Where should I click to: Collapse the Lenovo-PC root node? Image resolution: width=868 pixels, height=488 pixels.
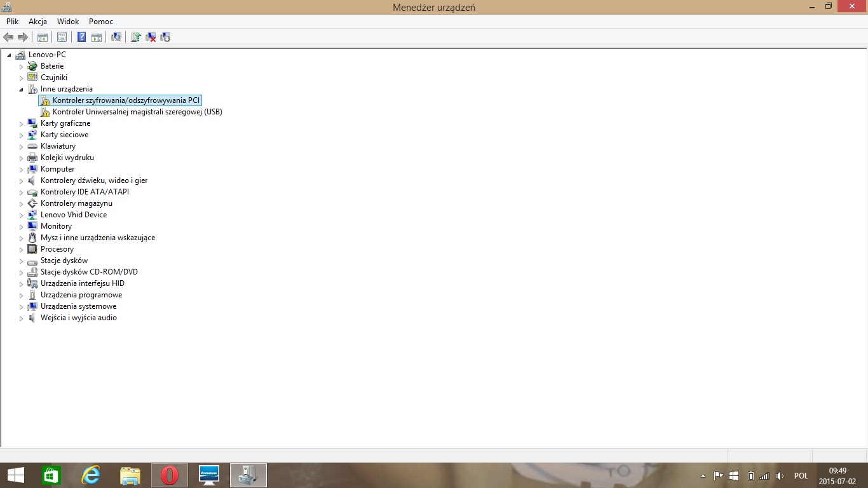(9, 55)
